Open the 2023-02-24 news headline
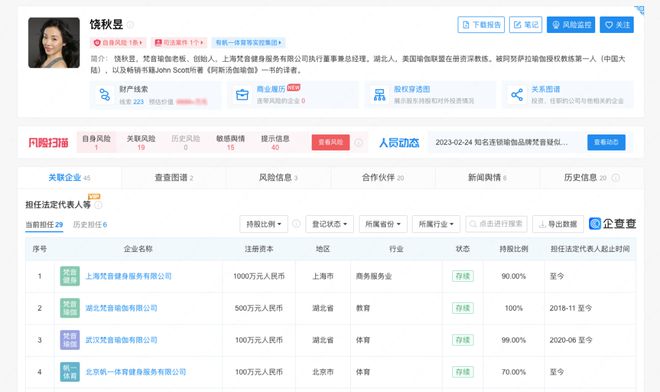This screenshot has height=392, width=660. (x=502, y=142)
